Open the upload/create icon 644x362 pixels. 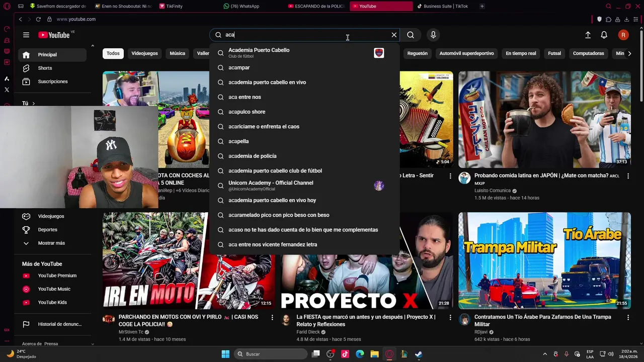pos(588,35)
